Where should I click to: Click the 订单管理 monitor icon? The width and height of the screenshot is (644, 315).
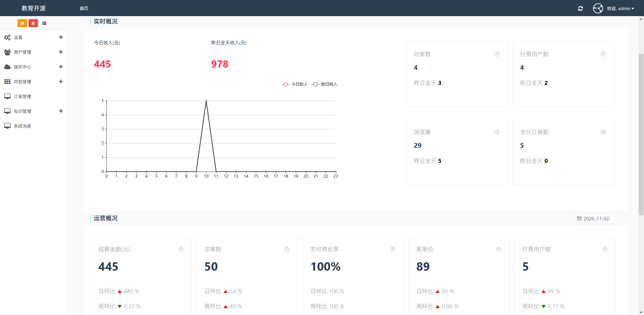tap(7, 96)
